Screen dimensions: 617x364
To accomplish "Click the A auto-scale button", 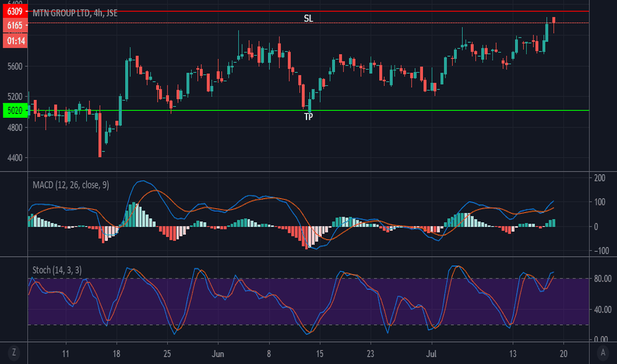I will click(603, 353).
